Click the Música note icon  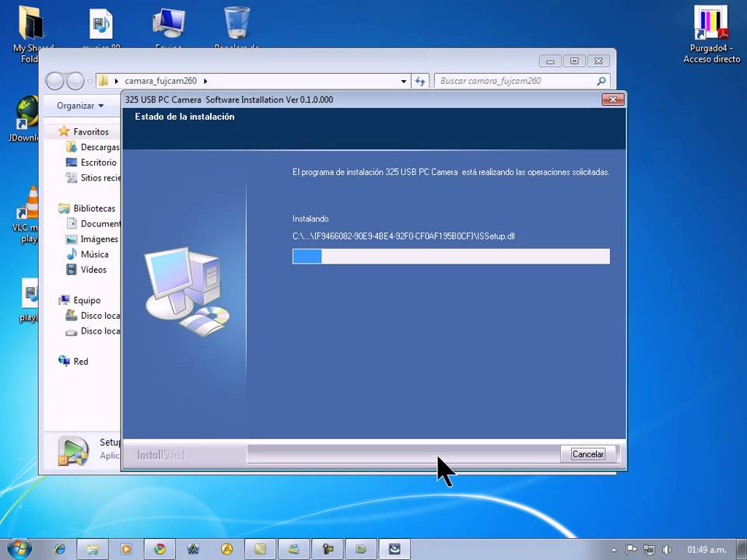click(x=72, y=254)
